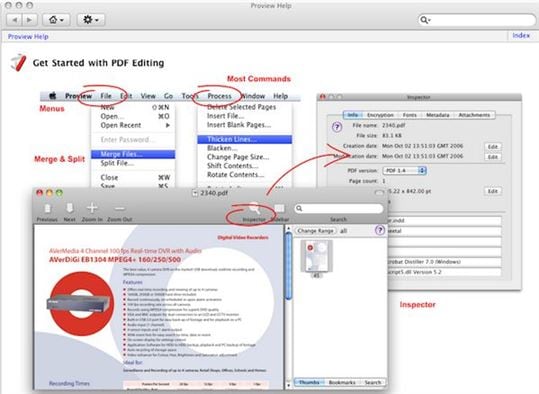Screen dimensions: 539x394
Task: Select Shift Contents... in the Process menu
Action: coord(245,166)
